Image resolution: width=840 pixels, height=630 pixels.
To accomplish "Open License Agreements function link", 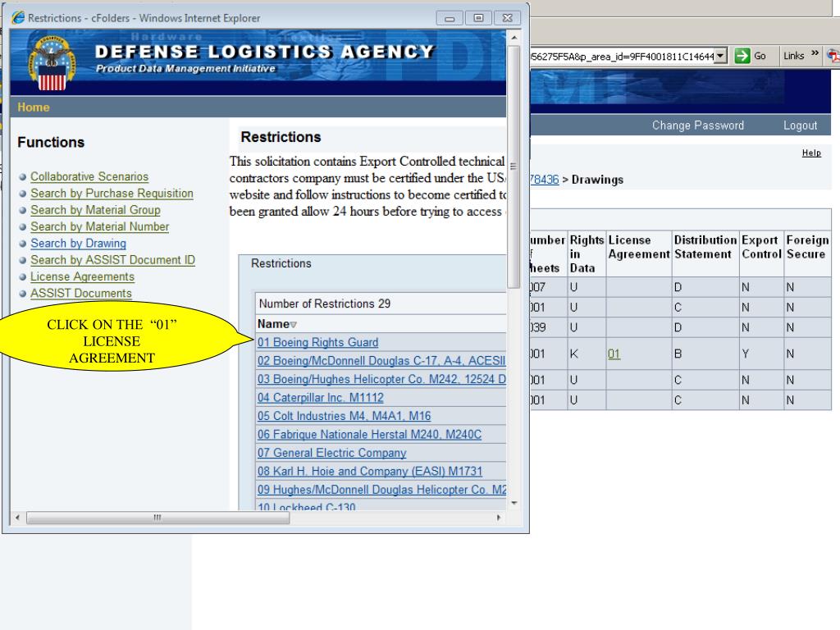I will click(x=83, y=276).
